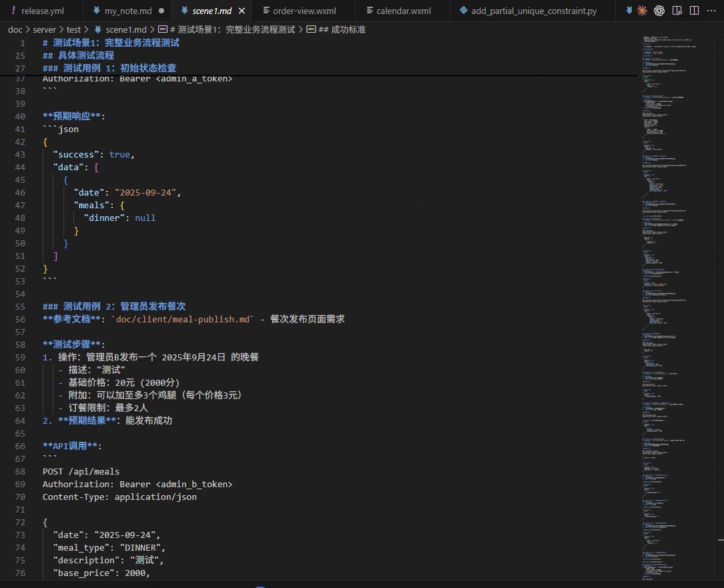Open the 'test' breadcrumb dropdown
The image size is (724, 588).
(x=75, y=29)
